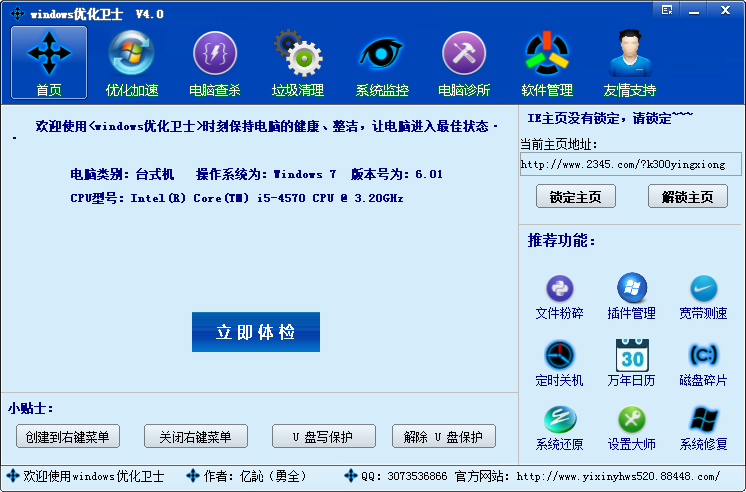Launch the 文件粉碎 tool
This screenshot has height=492, width=746.
click(560, 297)
